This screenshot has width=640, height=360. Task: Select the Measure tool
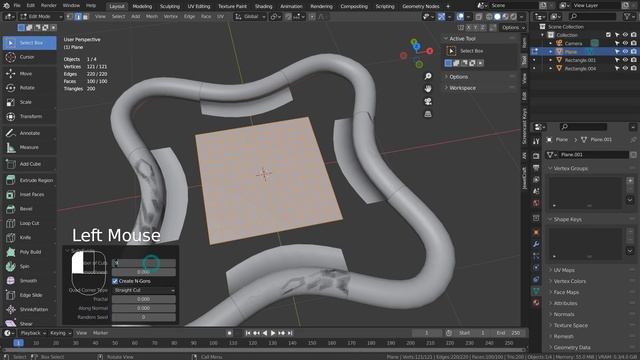pyautogui.click(x=29, y=147)
